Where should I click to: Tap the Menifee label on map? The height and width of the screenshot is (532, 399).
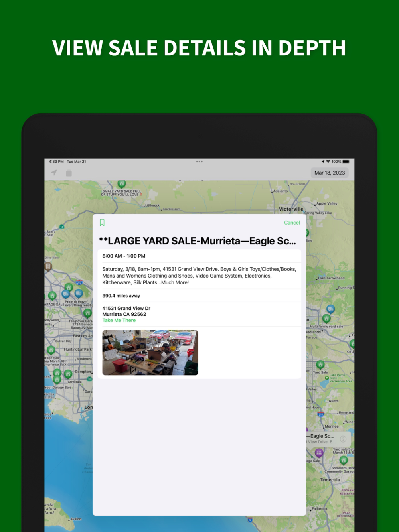[x=331, y=426]
